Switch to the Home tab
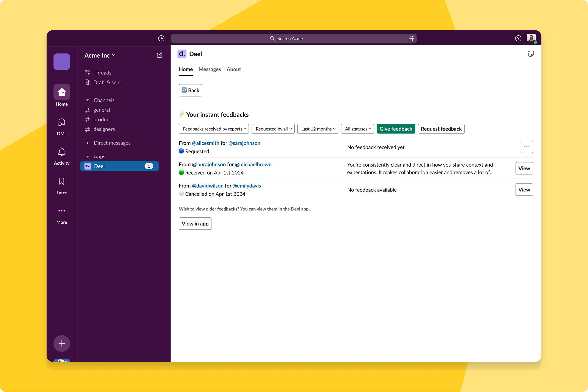 186,69
